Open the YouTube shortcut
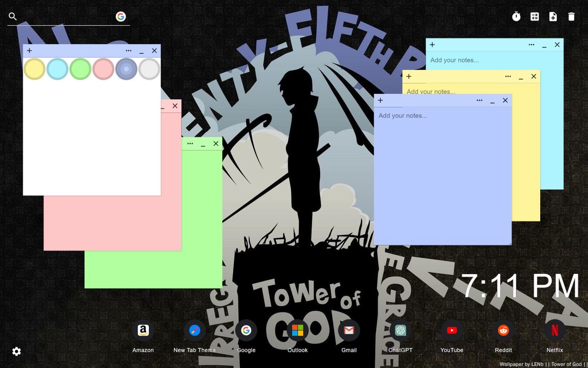Image resolution: width=588 pixels, height=368 pixels. pos(452,330)
